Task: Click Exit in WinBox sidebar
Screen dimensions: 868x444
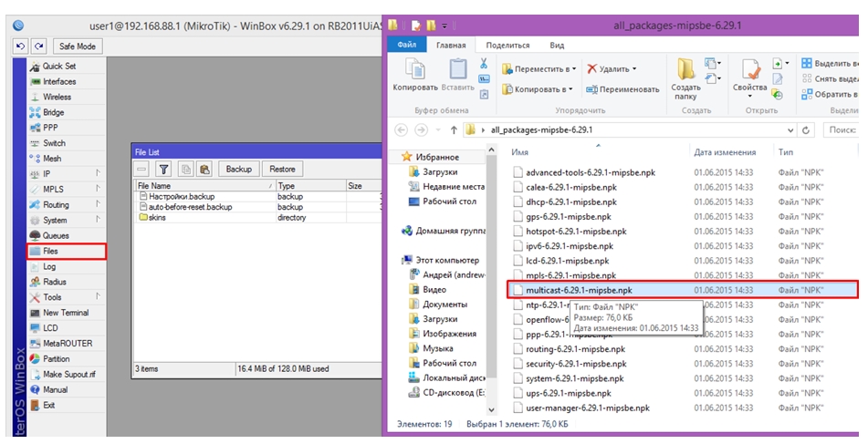Action: pos(67,406)
